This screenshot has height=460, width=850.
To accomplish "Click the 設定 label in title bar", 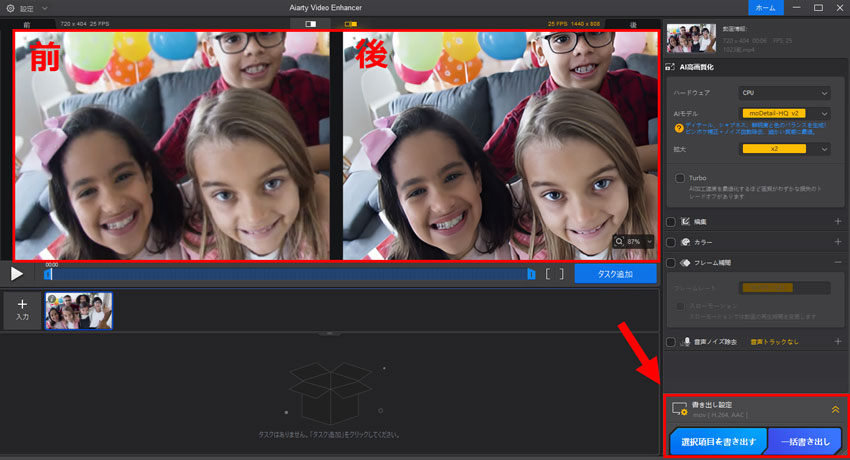I will tap(27, 9).
